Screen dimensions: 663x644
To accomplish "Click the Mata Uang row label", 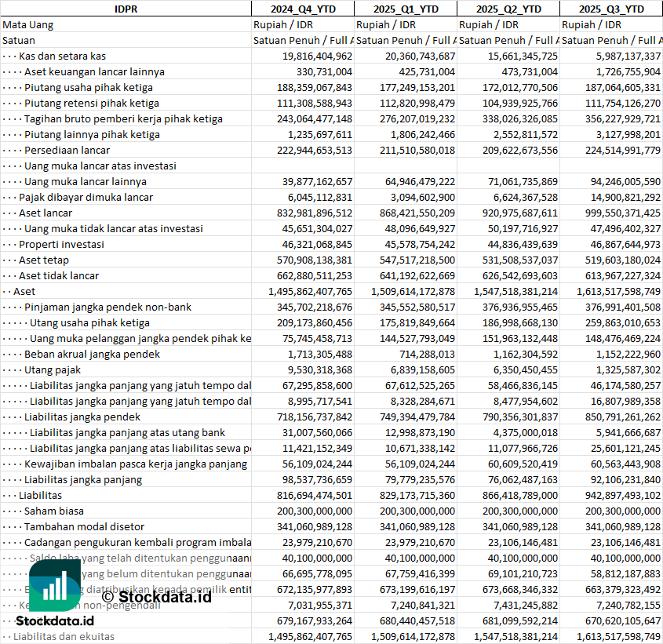I will 28,25.
